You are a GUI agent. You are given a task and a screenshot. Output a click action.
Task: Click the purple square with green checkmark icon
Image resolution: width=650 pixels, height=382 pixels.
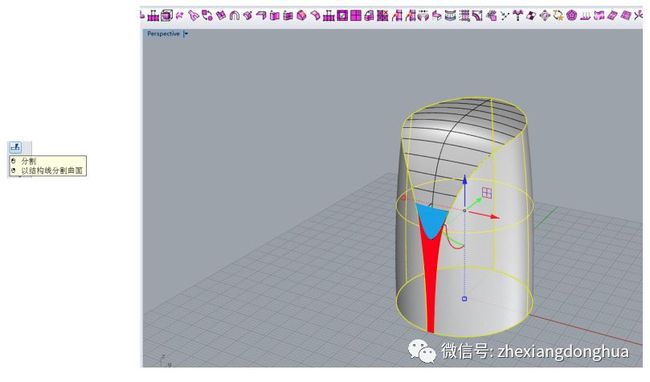[342, 16]
